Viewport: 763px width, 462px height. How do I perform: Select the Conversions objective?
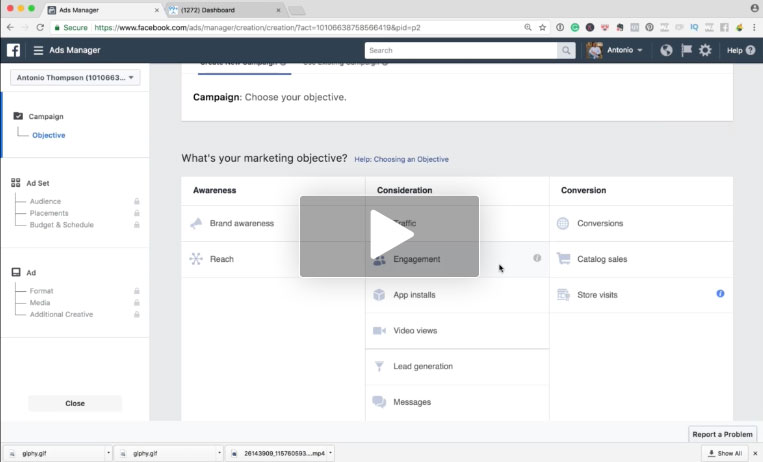click(x=641, y=223)
